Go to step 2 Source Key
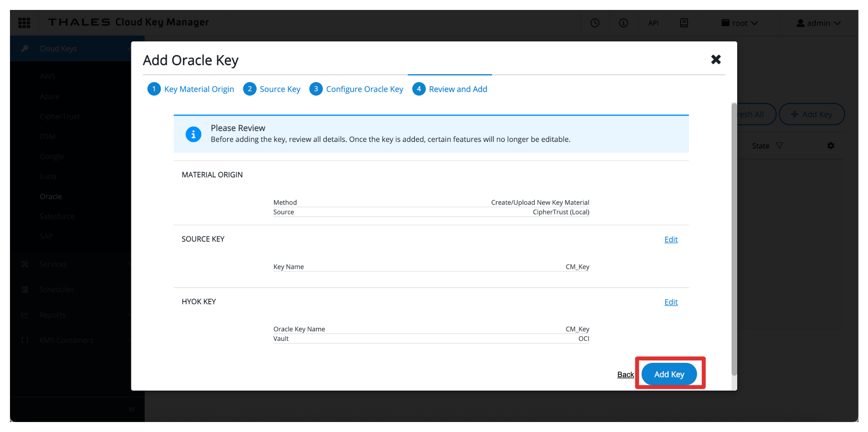The width and height of the screenshot is (868, 432). point(272,89)
